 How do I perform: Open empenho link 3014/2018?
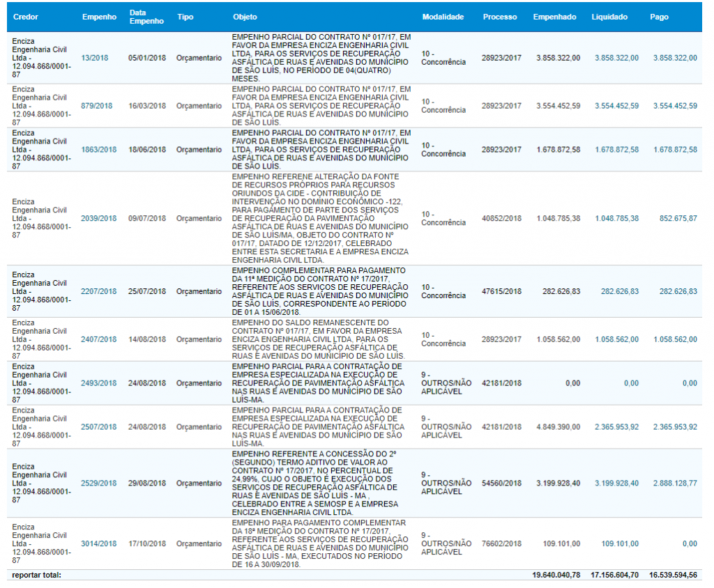[98, 543]
